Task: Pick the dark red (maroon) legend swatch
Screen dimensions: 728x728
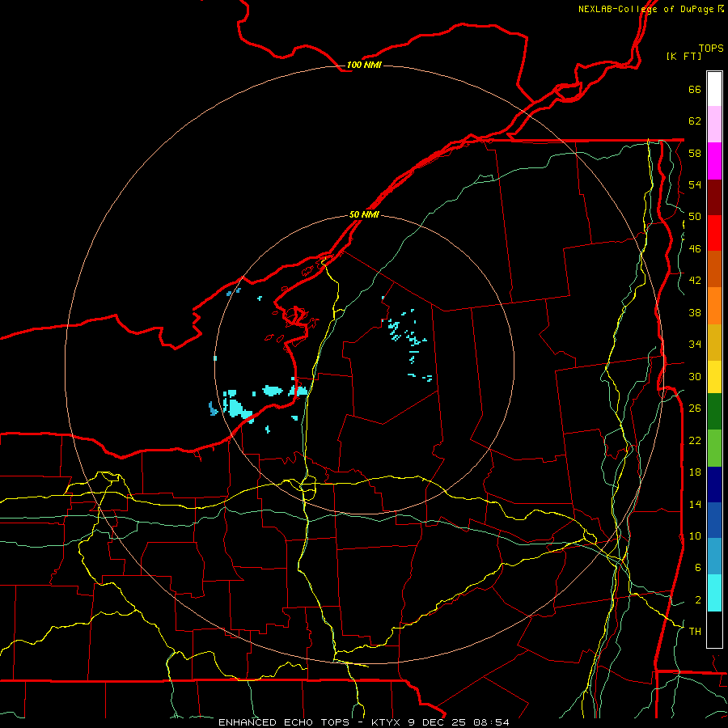Action: pyautogui.click(x=714, y=197)
